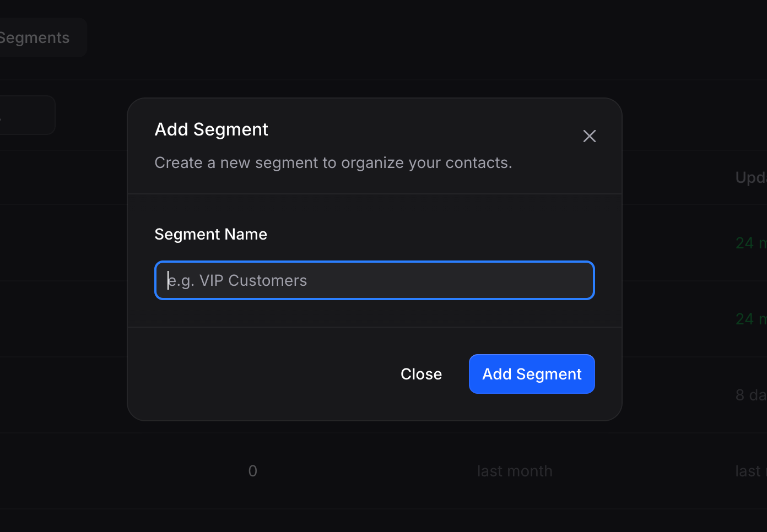Screen dimensions: 767x532
Task: Click inside the highlighted blue input border
Action: click(x=375, y=280)
